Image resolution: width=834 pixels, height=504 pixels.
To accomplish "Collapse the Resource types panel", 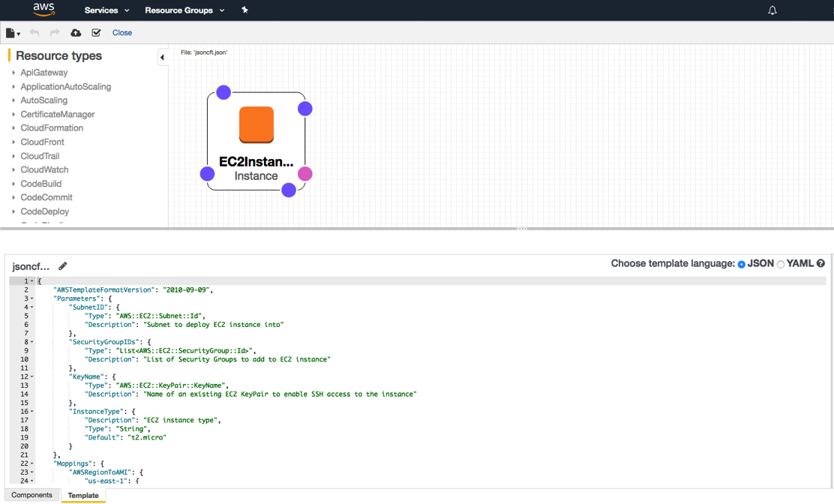I will click(x=162, y=57).
